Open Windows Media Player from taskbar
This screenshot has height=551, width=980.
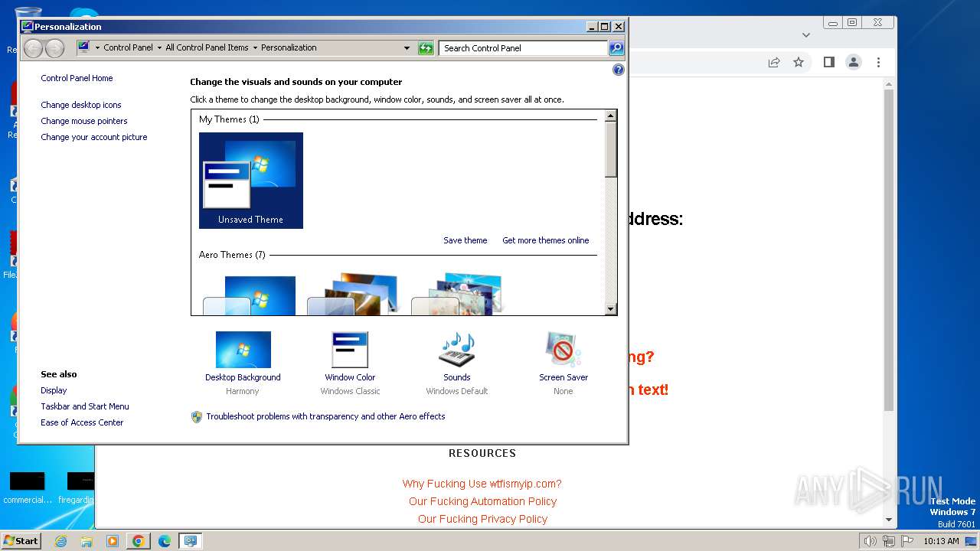click(112, 541)
